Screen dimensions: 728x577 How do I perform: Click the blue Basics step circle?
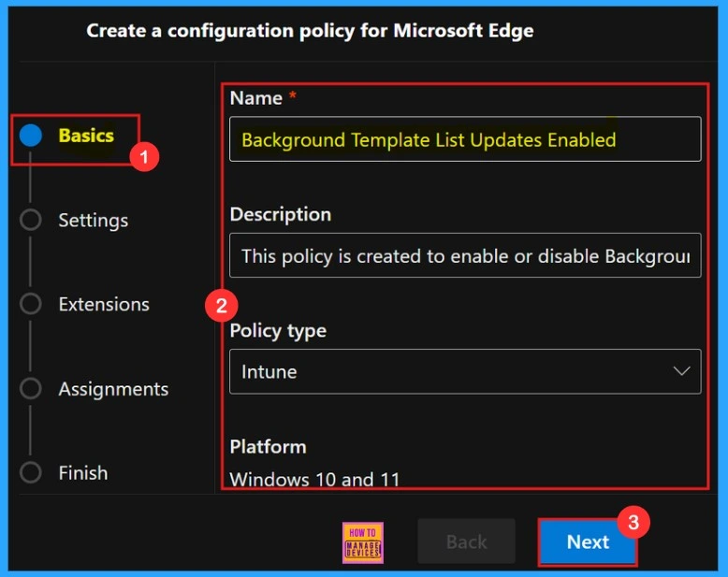click(31, 136)
